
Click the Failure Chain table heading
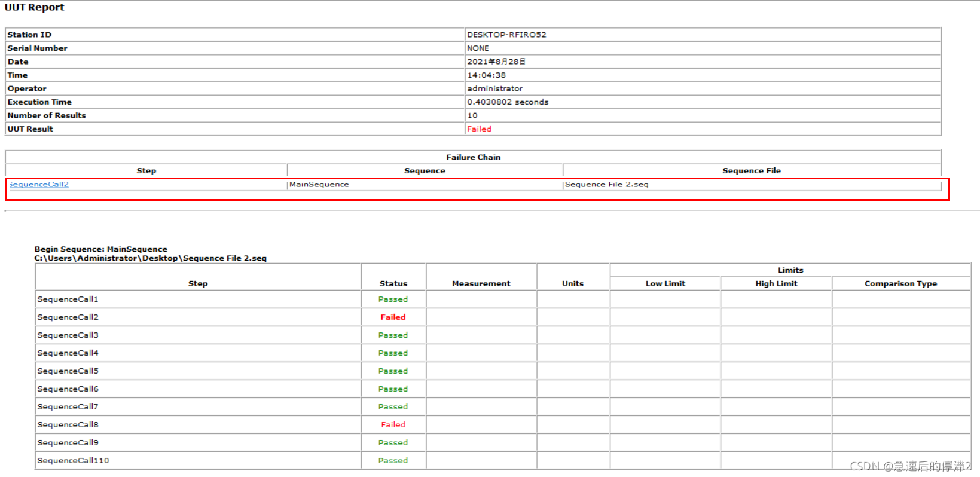click(x=473, y=157)
